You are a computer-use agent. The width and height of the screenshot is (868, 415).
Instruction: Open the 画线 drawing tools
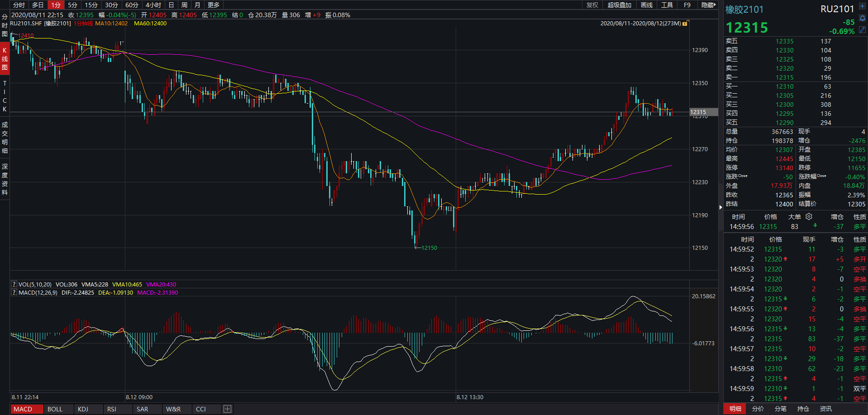(x=647, y=5)
